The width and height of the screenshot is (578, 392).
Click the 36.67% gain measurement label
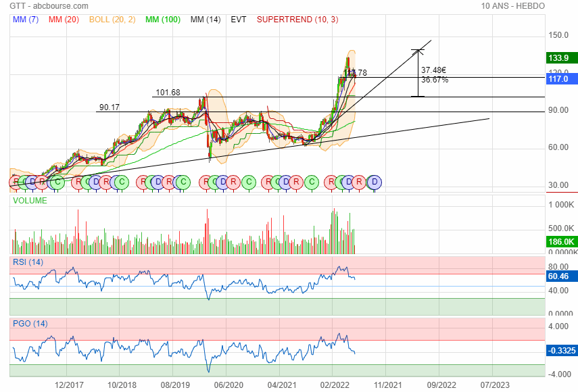pyautogui.click(x=435, y=80)
